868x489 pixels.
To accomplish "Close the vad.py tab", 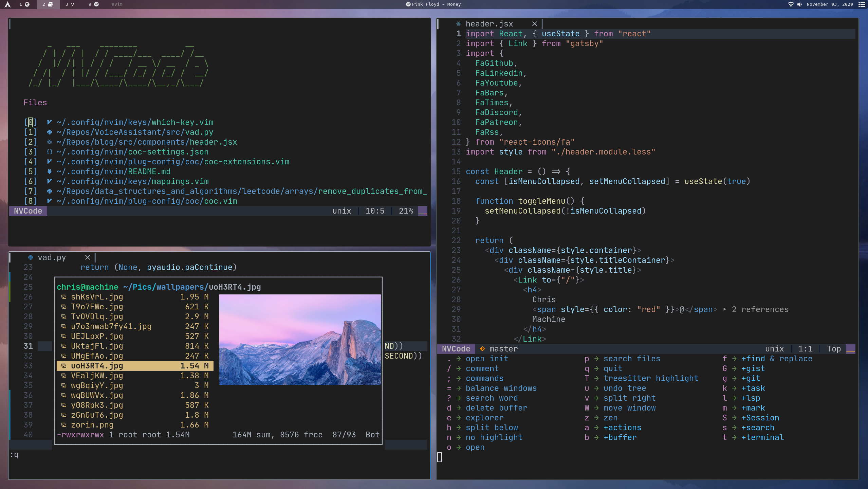I will 87,257.
